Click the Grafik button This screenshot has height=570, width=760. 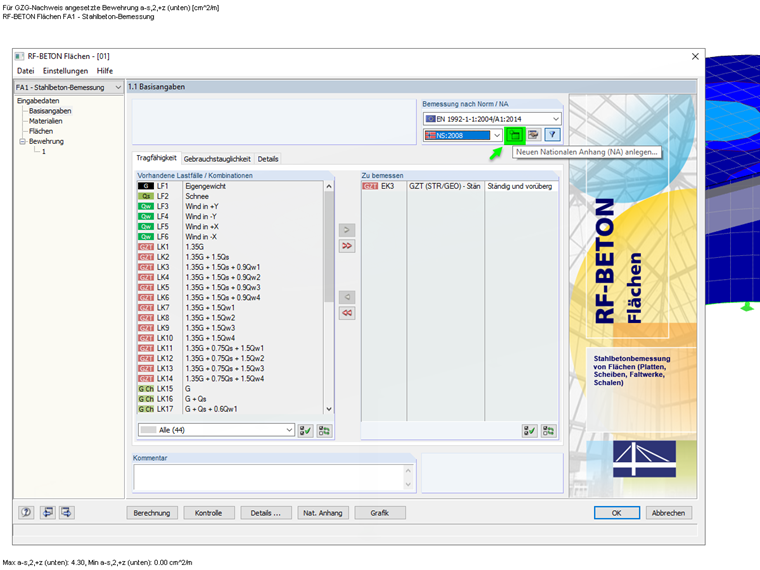(x=380, y=513)
